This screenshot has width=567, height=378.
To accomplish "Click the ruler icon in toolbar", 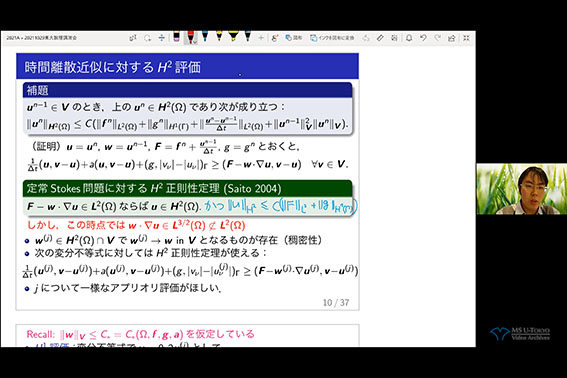I will click(380, 38).
